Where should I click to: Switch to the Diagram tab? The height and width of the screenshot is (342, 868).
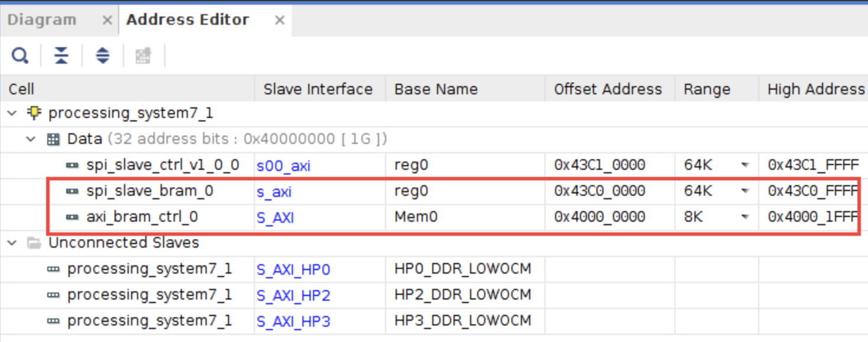[42, 19]
